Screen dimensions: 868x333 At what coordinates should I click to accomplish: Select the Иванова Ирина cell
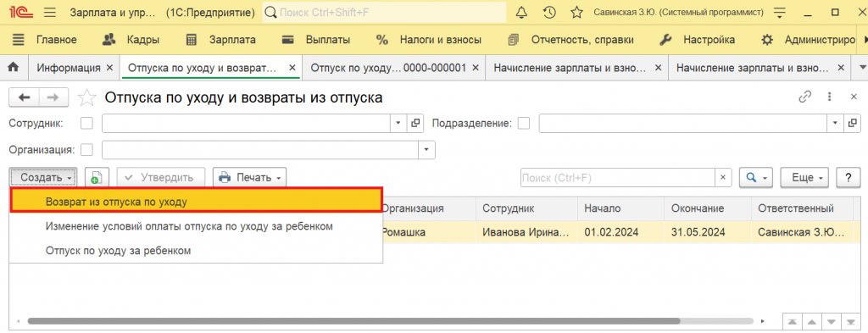pyautogui.click(x=526, y=232)
